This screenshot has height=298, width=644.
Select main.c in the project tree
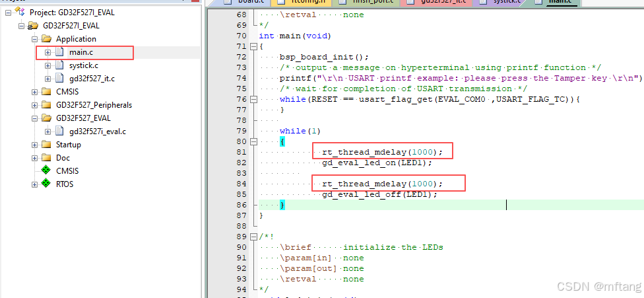click(x=81, y=52)
